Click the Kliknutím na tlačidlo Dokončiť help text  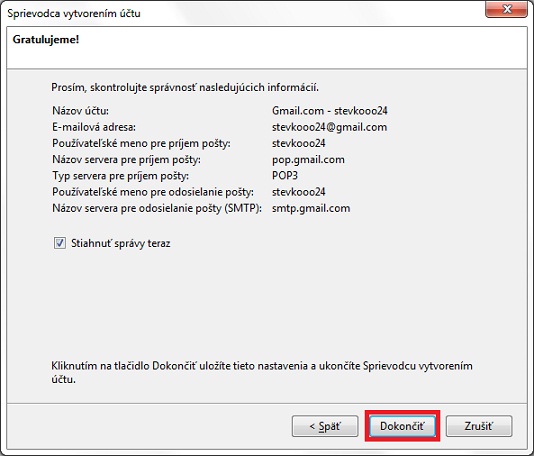262,372
